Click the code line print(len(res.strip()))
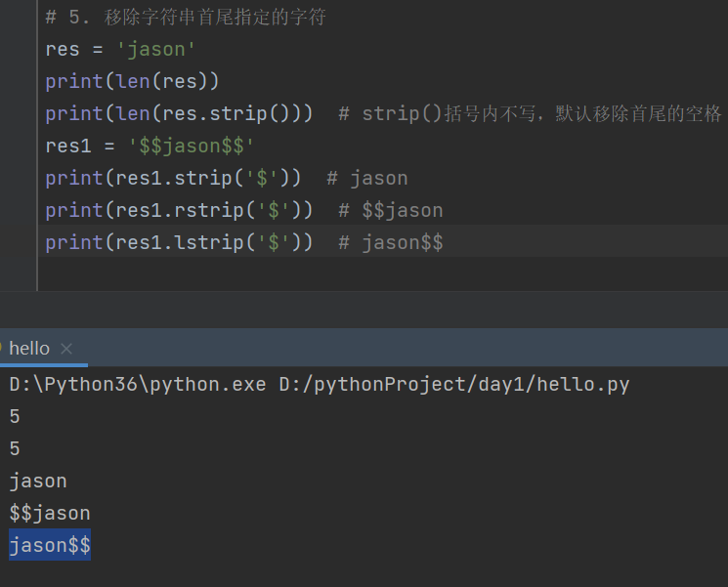 point(179,113)
